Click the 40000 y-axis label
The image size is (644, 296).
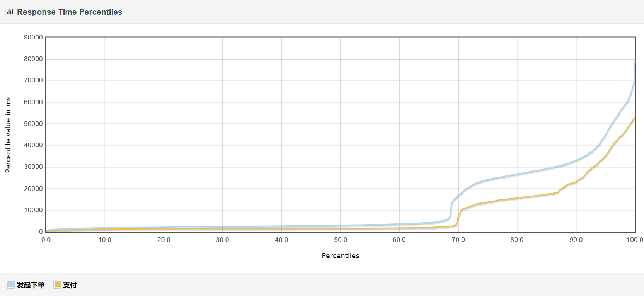[x=33, y=145]
